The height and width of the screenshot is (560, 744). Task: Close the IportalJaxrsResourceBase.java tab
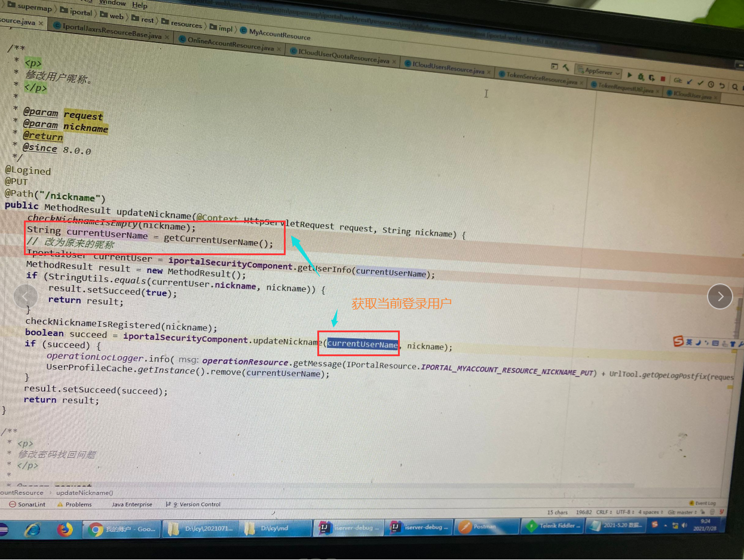[x=167, y=37]
